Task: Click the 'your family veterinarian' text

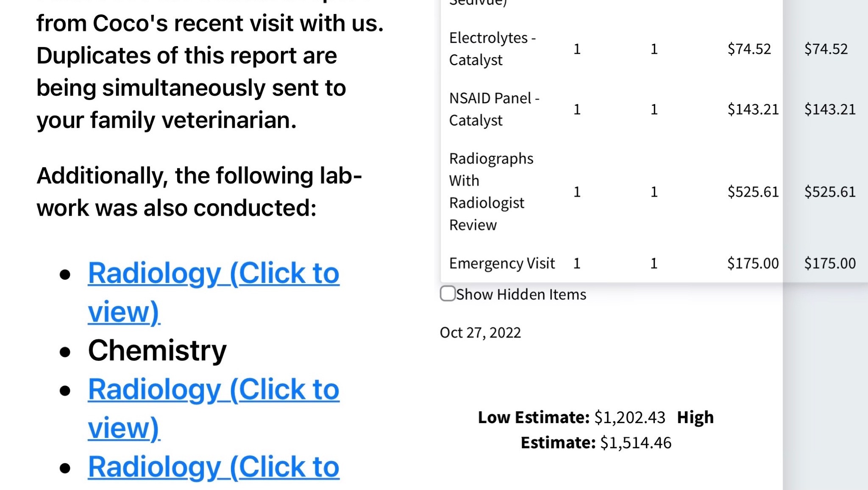Action: pos(166,120)
